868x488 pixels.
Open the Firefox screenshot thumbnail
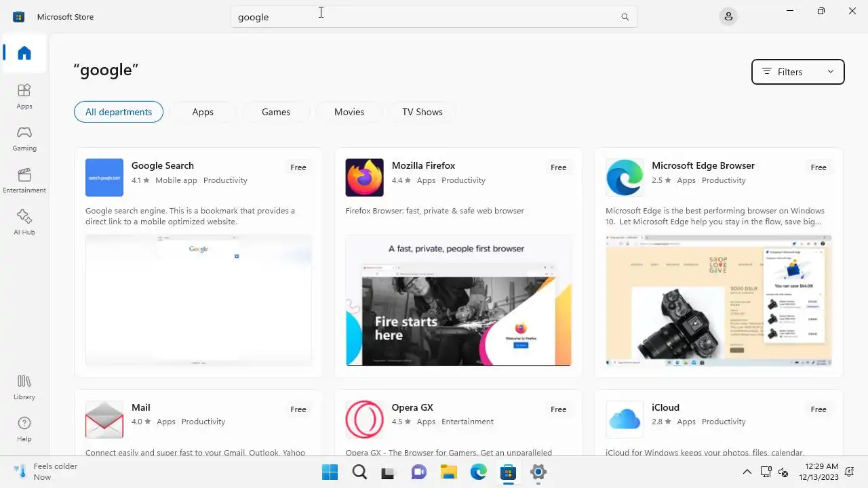[x=458, y=300]
